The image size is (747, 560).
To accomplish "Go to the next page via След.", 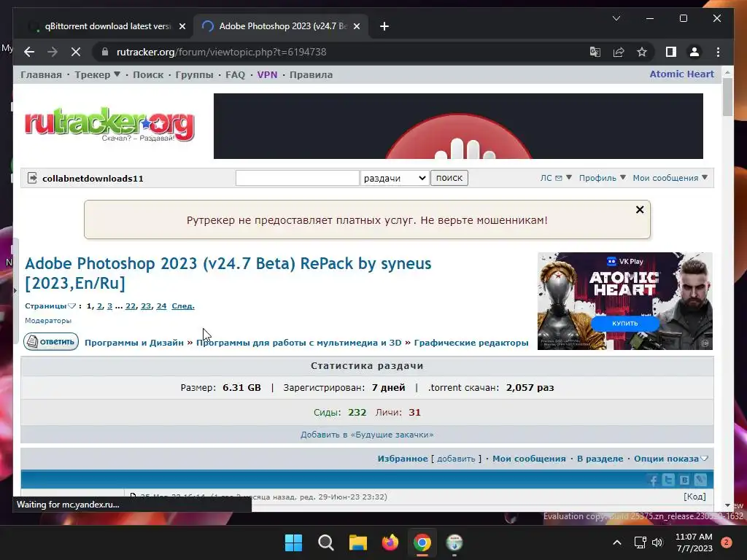I will (183, 306).
